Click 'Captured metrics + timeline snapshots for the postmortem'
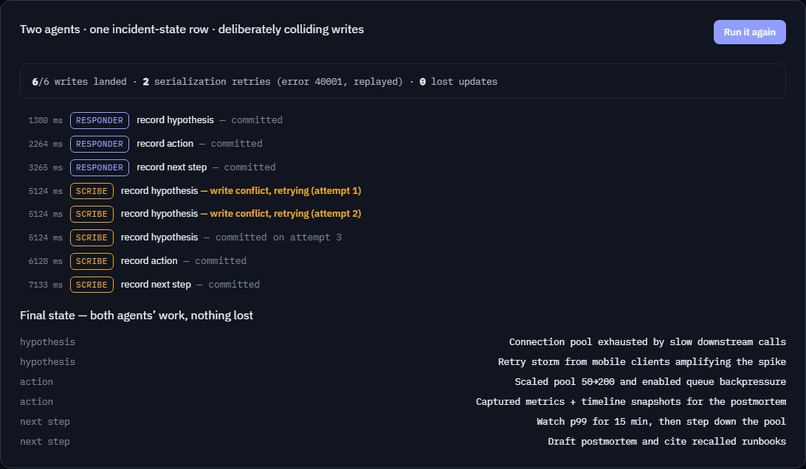The width and height of the screenshot is (806, 469). (631, 401)
